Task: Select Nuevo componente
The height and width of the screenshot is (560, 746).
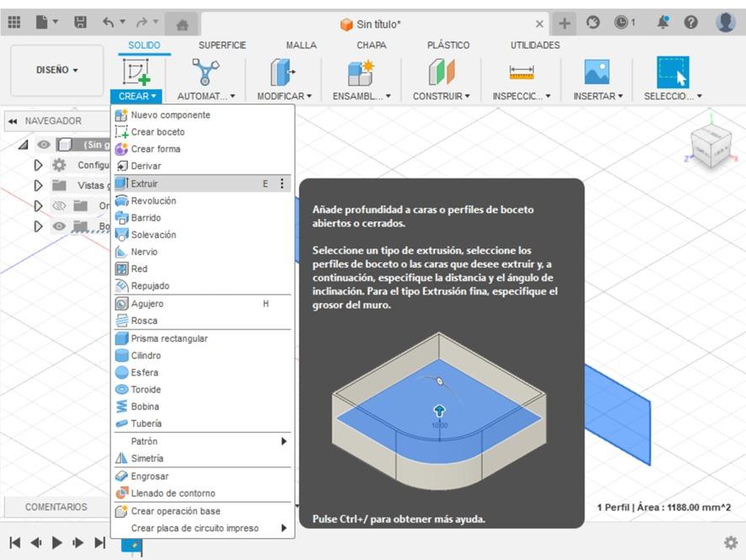Action: 202,115
